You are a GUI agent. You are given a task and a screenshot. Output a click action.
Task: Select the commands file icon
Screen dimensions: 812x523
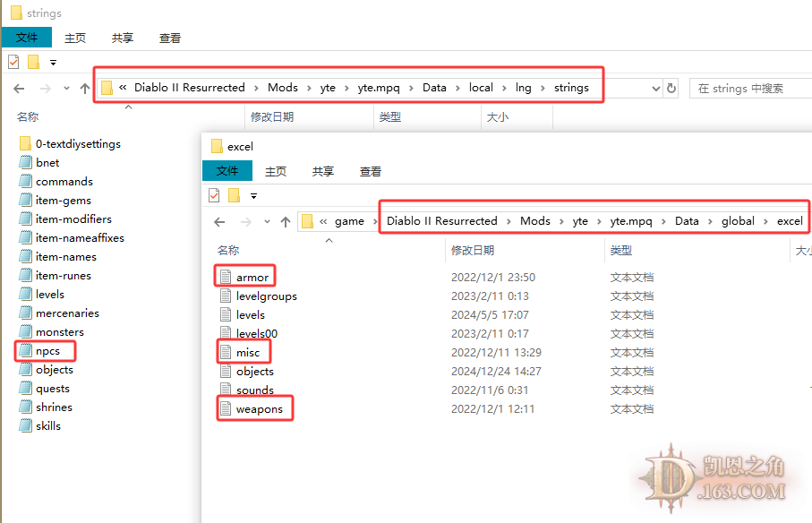pos(25,181)
